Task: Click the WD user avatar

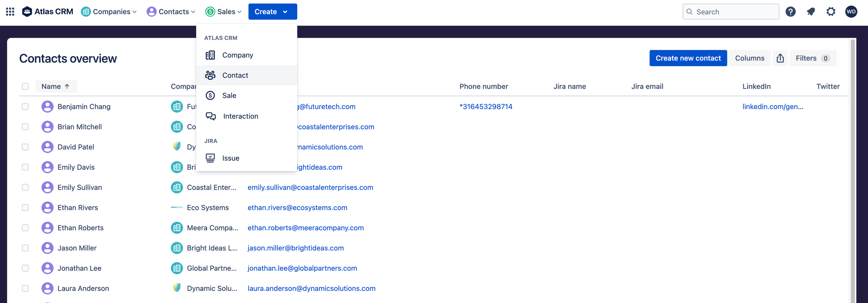Action: click(851, 12)
